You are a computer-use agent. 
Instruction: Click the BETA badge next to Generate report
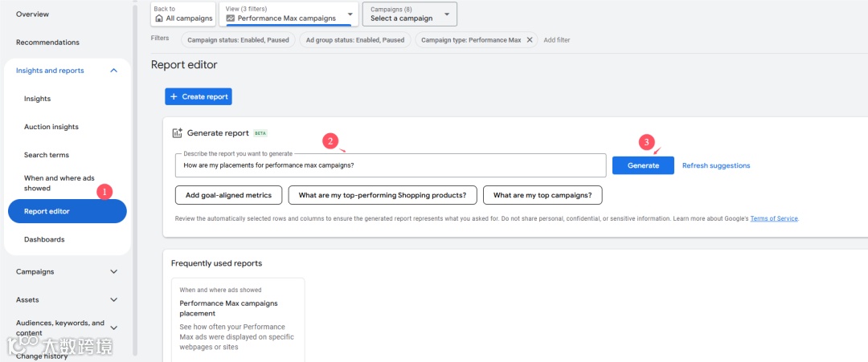[260, 133]
